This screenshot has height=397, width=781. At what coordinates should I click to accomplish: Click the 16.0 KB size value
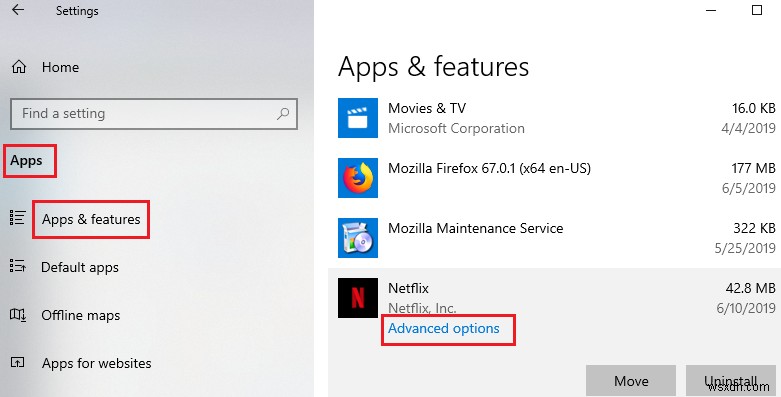753,108
